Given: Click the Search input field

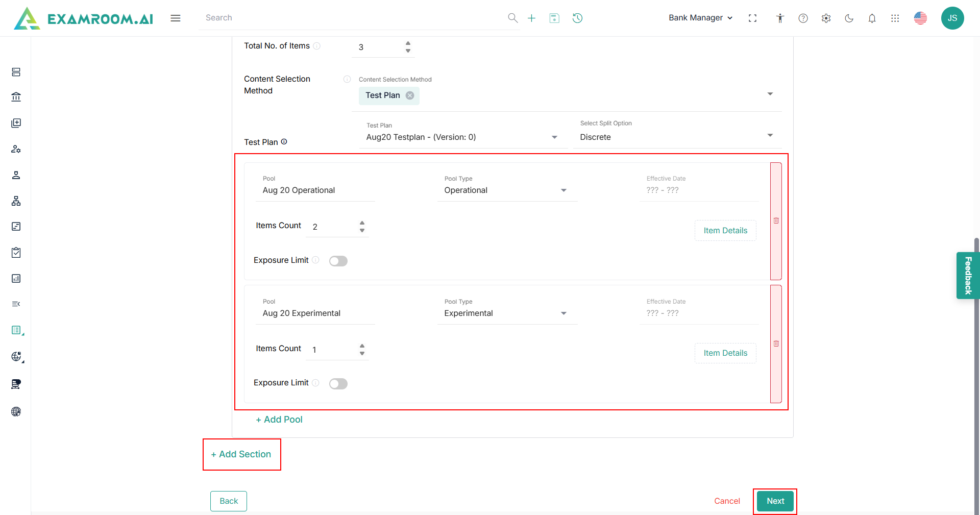Looking at the screenshot, I should tap(352, 18).
